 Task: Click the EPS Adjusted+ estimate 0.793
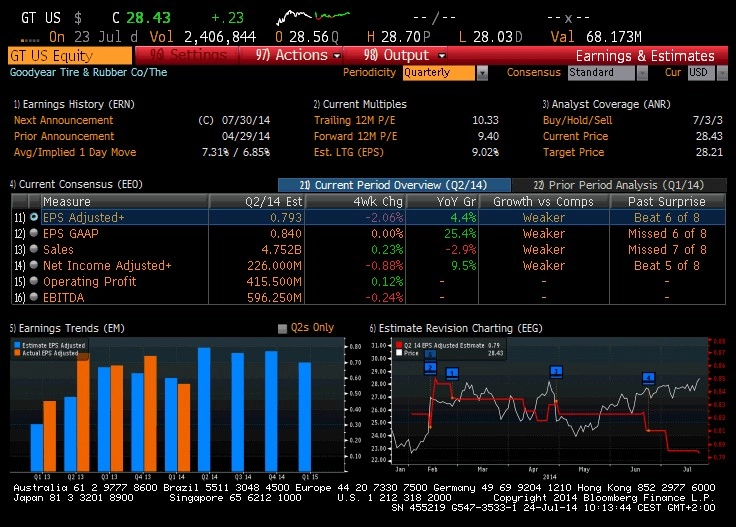286,217
